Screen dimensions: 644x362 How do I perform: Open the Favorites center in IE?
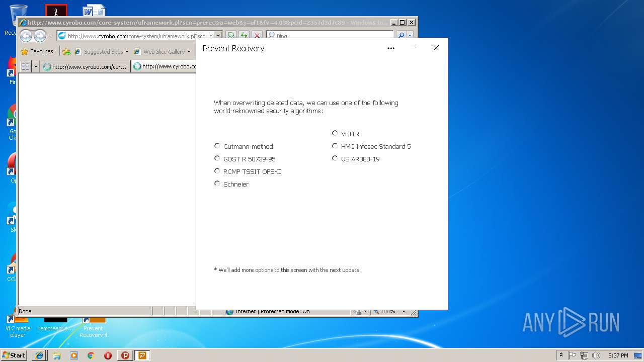[37, 51]
